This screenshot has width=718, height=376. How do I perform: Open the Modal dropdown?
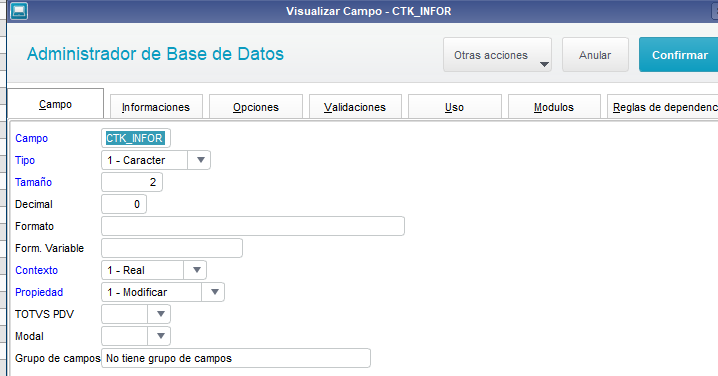click(136, 336)
